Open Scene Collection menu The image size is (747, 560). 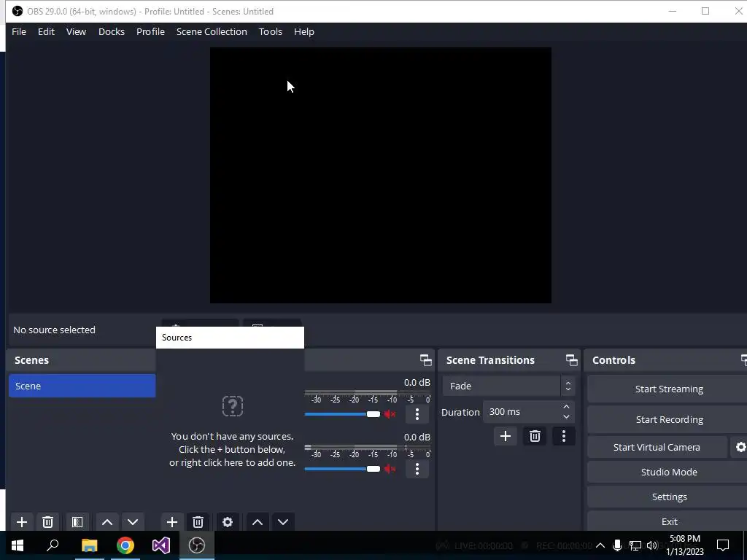pos(212,31)
